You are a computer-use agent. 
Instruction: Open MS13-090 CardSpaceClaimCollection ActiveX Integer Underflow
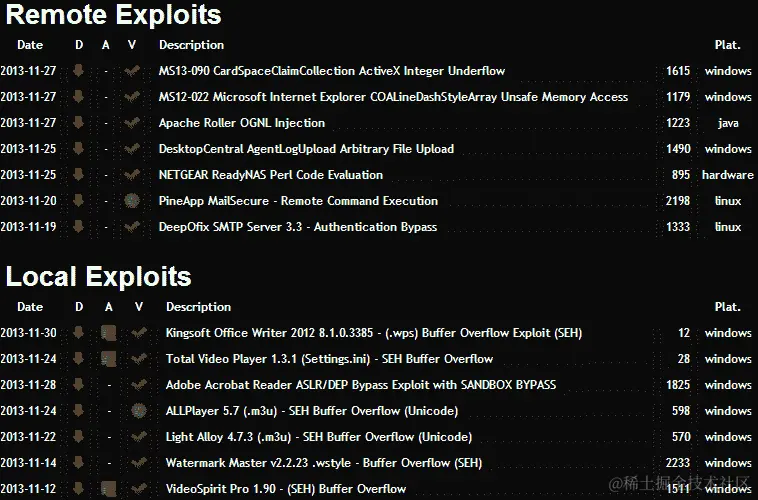point(332,71)
